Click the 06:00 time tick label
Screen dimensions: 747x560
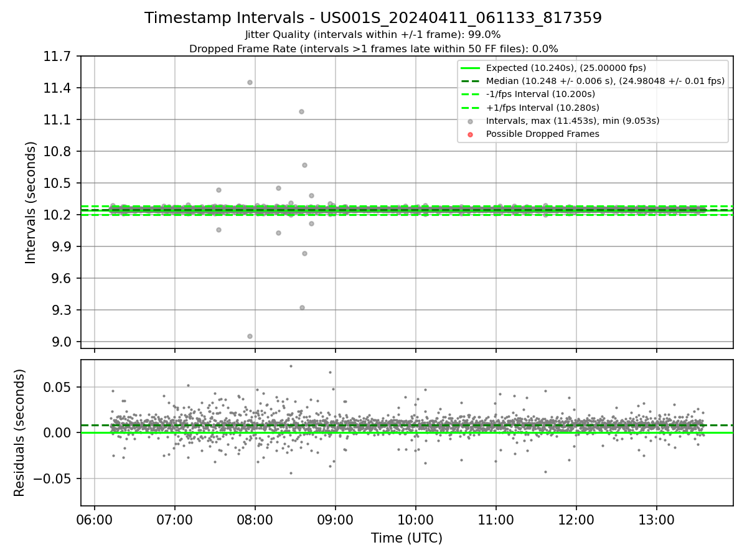coord(95,520)
